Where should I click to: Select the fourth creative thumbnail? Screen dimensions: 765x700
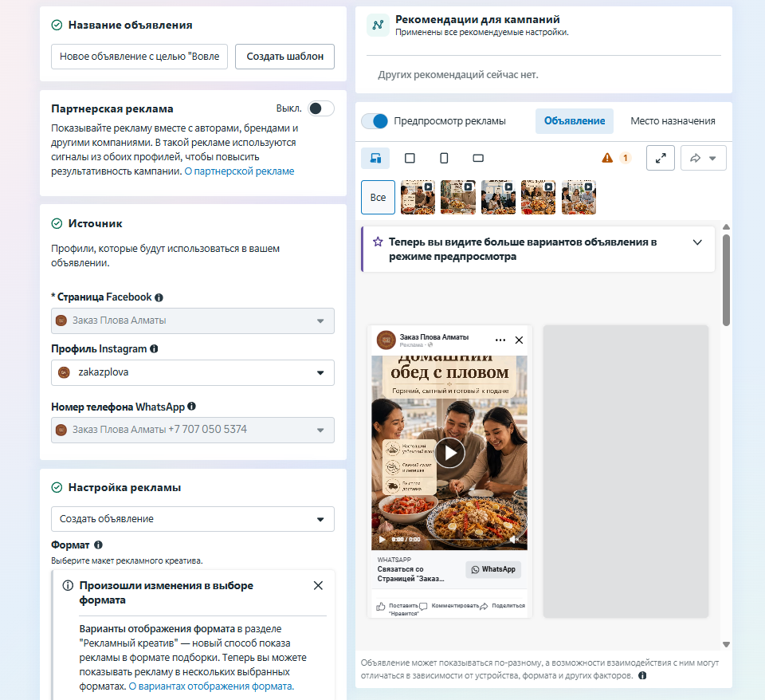point(538,197)
